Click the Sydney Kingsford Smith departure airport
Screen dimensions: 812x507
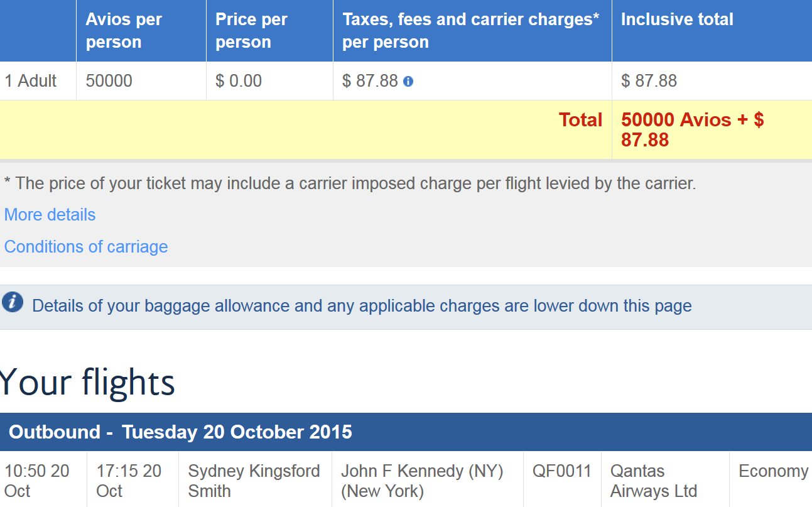254,481
